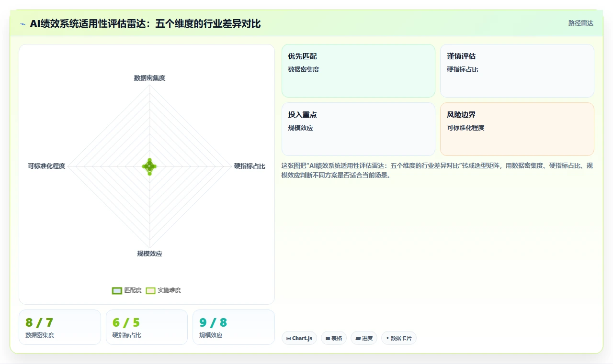Click the 数据卡片 tag
The width and height of the screenshot is (613, 364).
click(x=399, y=338)
